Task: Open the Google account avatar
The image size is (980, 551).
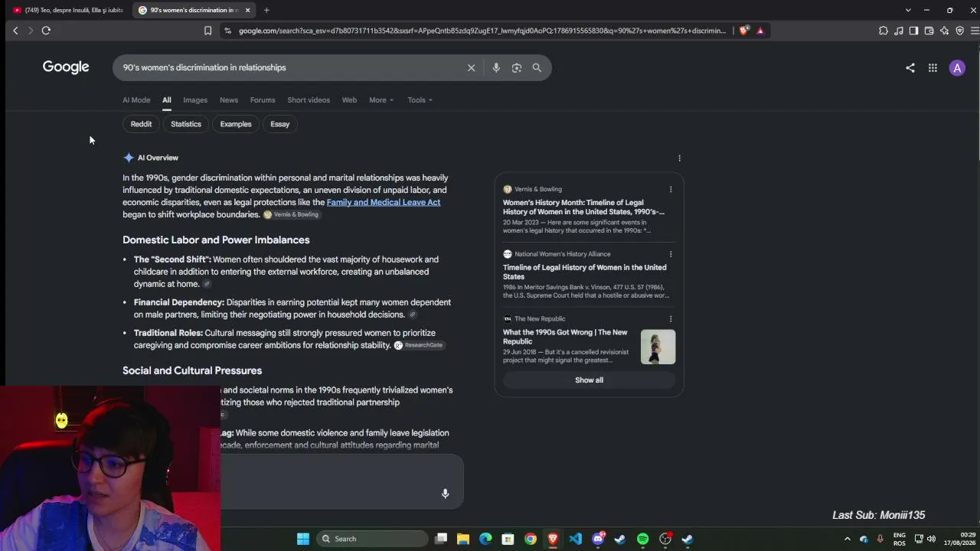Action: tap(957, 68)
